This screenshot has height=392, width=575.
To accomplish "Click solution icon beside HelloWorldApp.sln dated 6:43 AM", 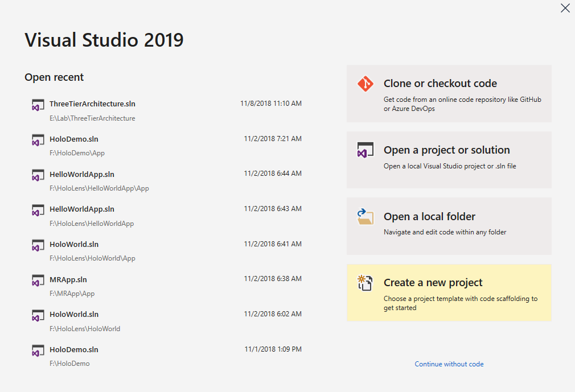I will (38, 211).
